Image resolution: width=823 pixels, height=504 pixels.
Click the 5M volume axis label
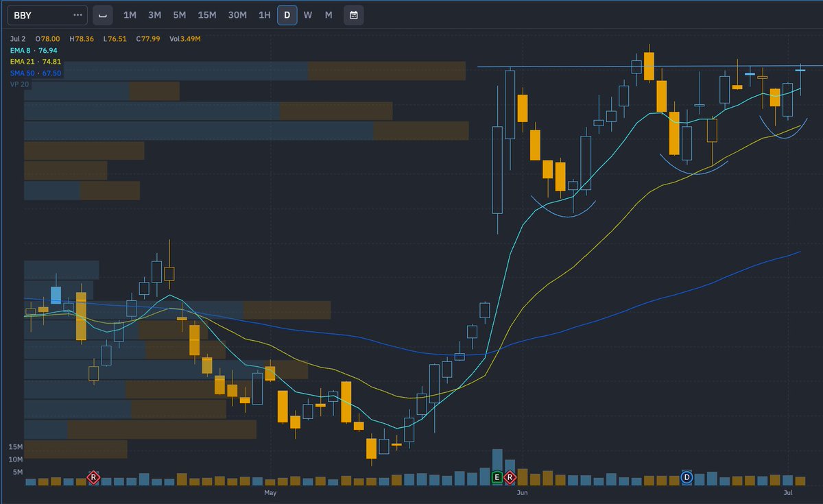[19, 472]
